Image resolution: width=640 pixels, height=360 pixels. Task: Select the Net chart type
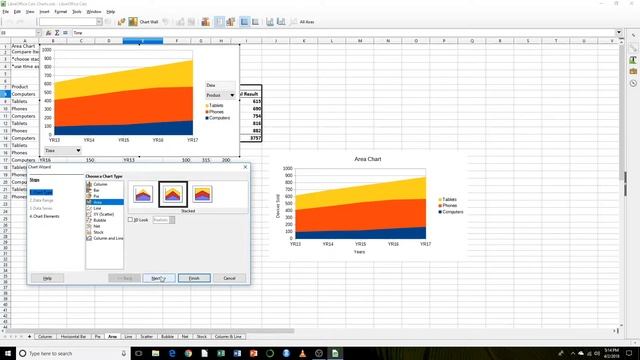click(104, 226)
